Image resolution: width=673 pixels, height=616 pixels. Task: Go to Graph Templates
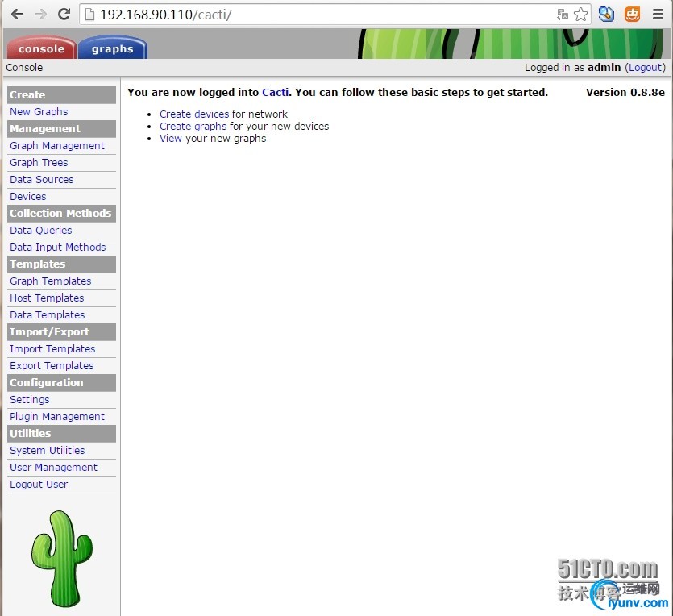(x=51, y=281)
